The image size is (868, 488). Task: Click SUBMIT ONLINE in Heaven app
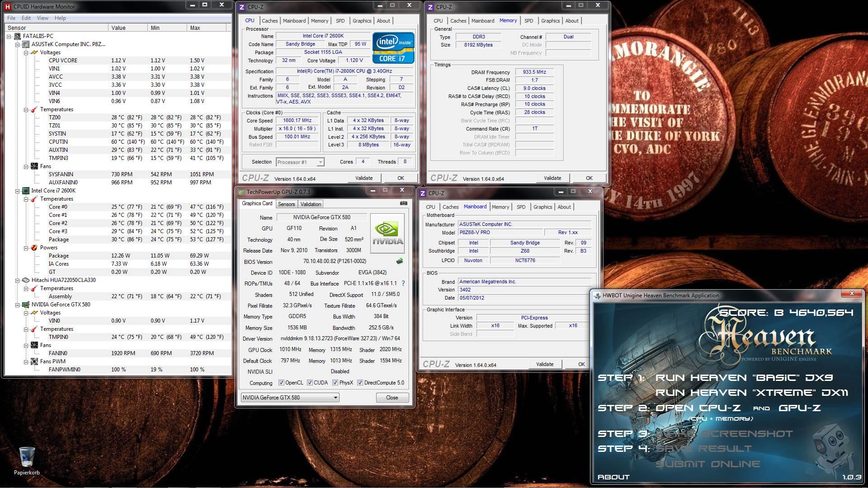tap(708, 464)
